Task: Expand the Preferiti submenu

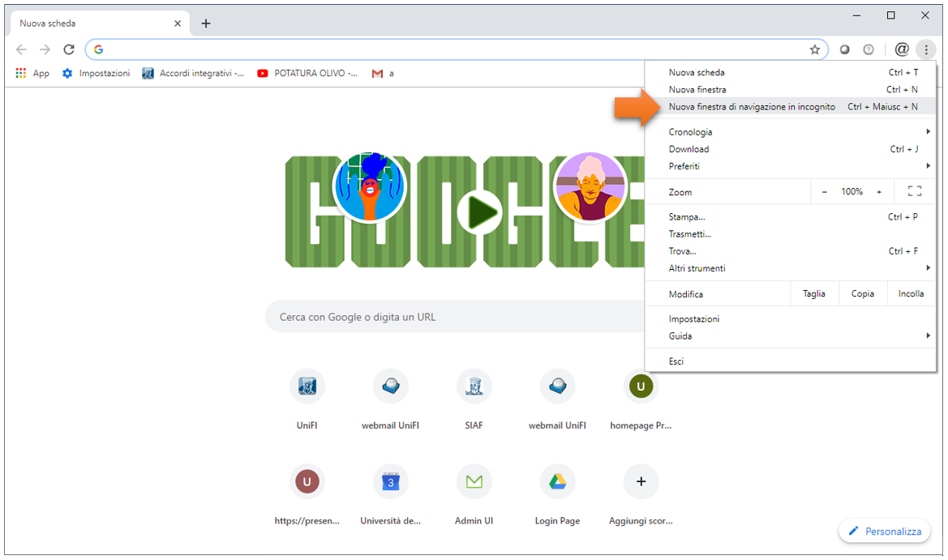Action: click(791, 166)
